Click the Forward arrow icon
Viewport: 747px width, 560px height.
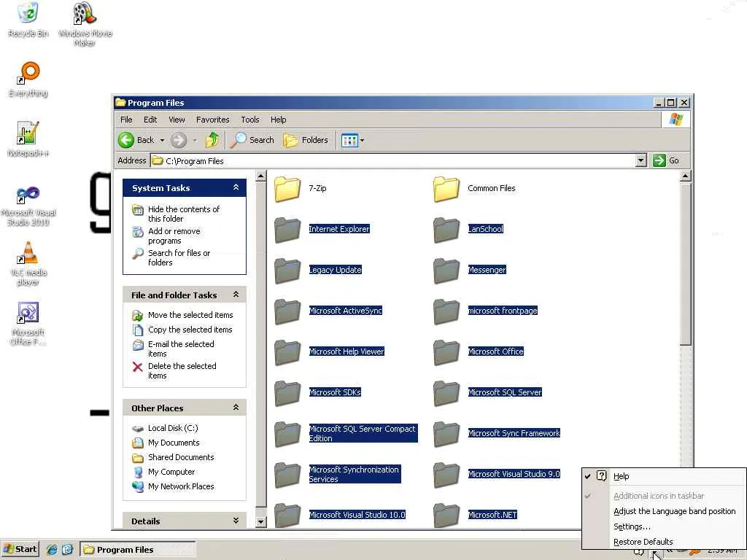(179, 140)
